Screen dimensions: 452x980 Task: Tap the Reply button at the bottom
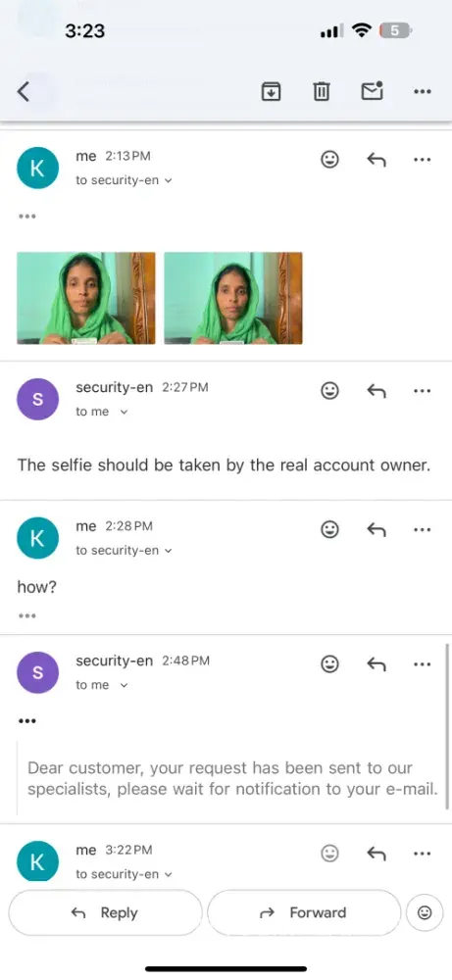pos(105,913)
